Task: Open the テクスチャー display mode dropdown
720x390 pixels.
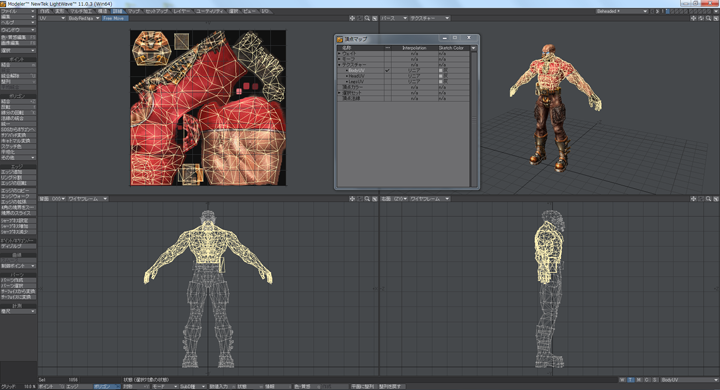Action: point(429,18)
